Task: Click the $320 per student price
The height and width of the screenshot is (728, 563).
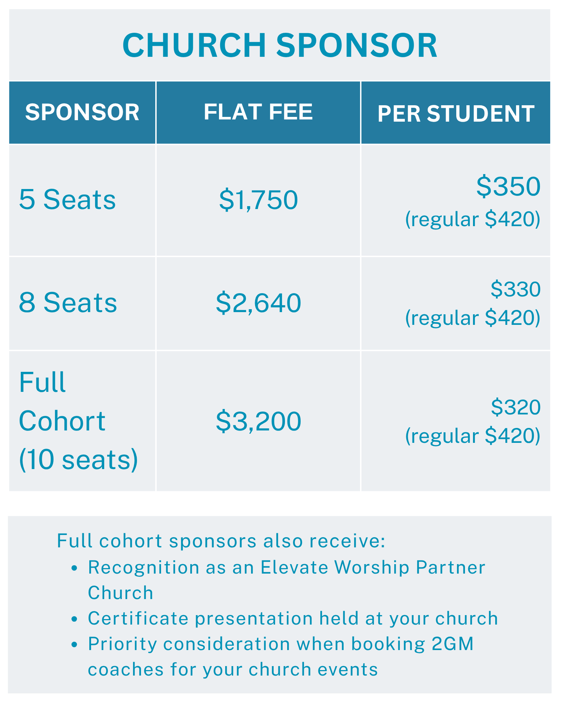Action: click(x=516, y=407)
